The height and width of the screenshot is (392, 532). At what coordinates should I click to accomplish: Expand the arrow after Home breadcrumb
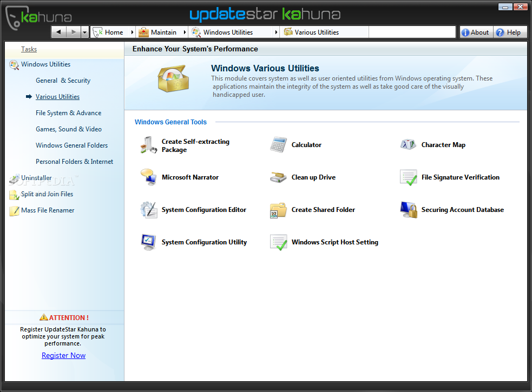pos(132,32)
